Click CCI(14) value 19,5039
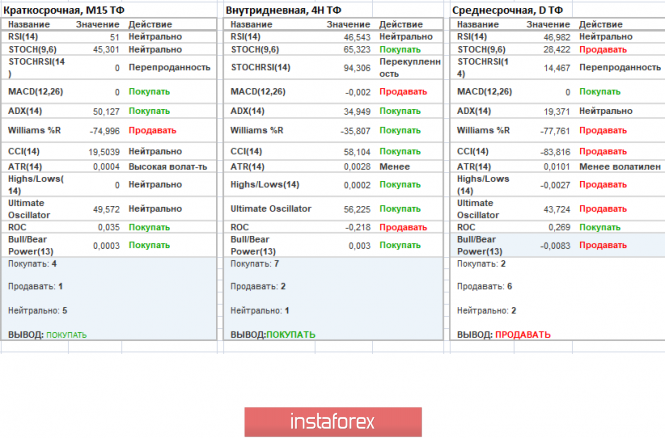The width and height of the screenshot is (665, 438). 104,152
